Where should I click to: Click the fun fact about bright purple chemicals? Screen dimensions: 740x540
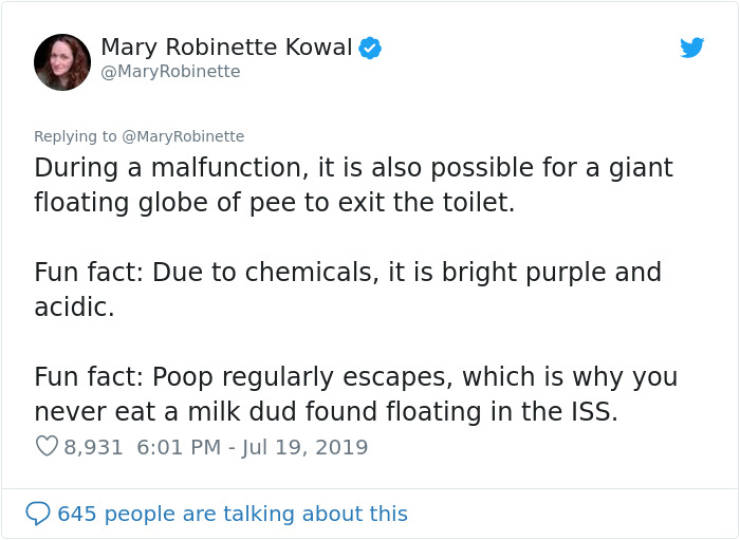tap(348, 289)
